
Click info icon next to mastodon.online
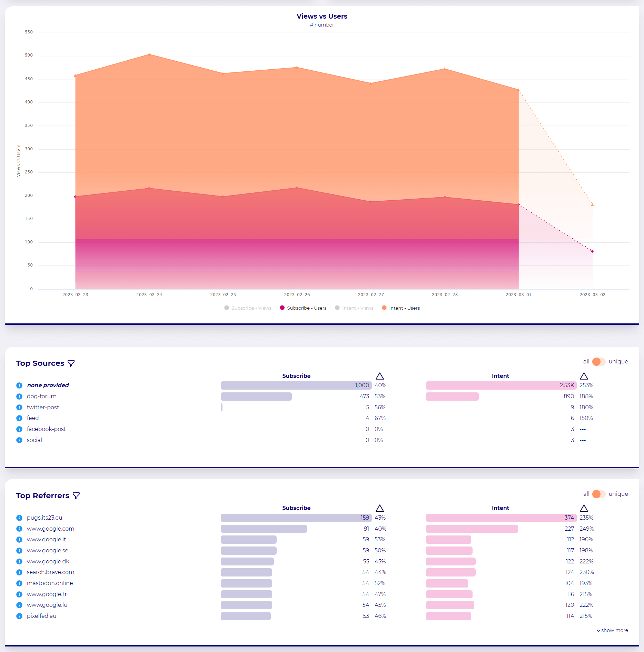tap(19, 583)
